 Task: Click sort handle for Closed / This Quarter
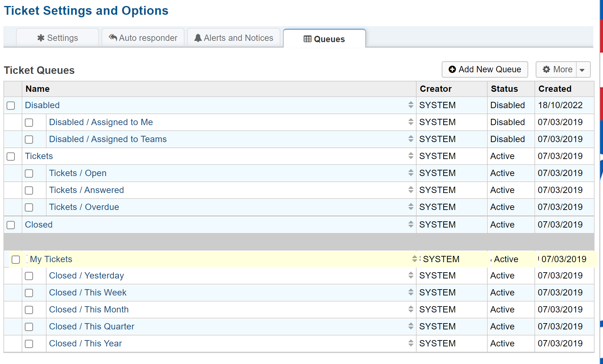[x=411, y=326]
